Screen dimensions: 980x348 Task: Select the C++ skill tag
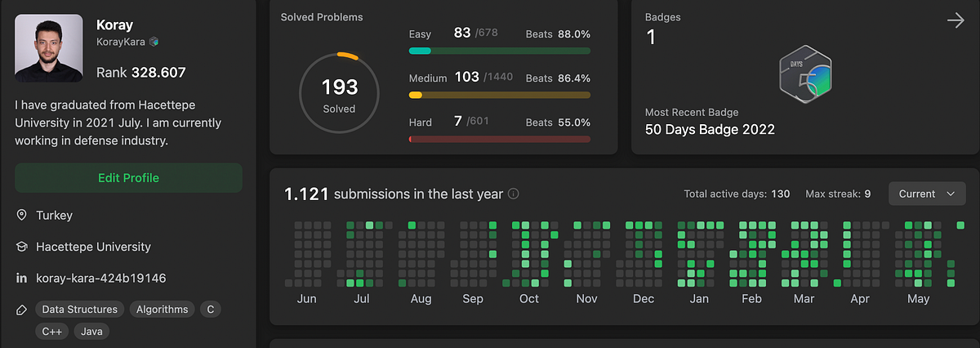tap(52, 332)
